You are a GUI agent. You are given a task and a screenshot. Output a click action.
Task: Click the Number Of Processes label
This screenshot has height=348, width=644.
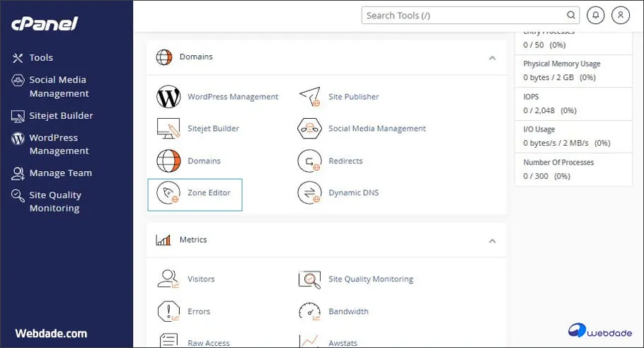click(x=558, y=163)
